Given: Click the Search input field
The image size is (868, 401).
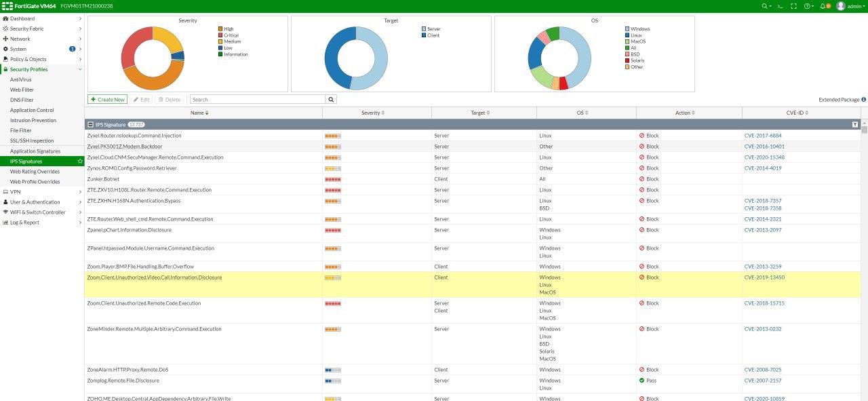Looking at the screenshot, I should [x=258, y=99].
